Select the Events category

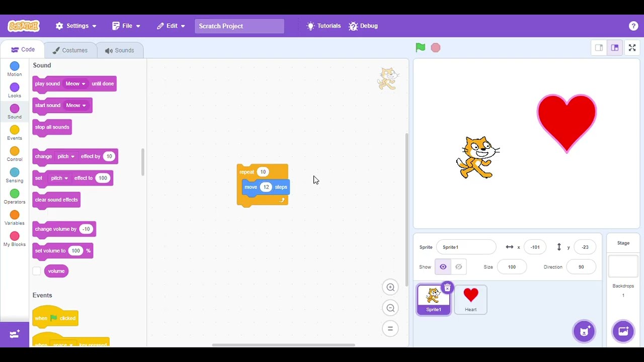(x=15, y=133)
